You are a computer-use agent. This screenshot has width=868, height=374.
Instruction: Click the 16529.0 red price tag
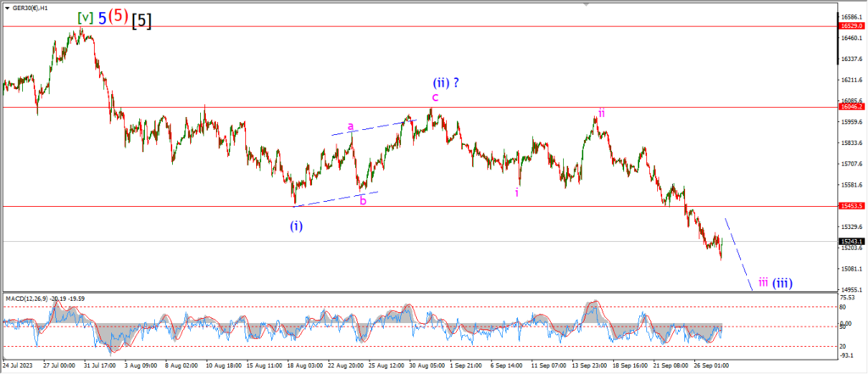tap(850, 26)
